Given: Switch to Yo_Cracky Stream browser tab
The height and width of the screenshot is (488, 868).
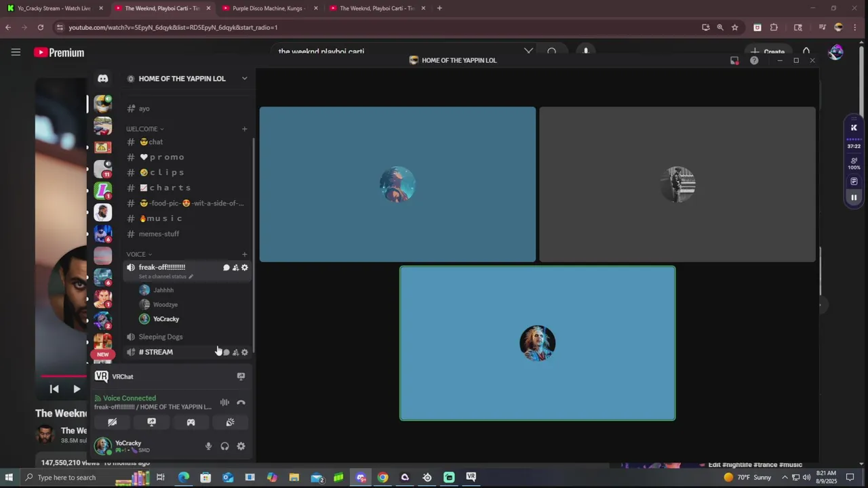Looking at the screenshot, I should click(x=54, y=8).
